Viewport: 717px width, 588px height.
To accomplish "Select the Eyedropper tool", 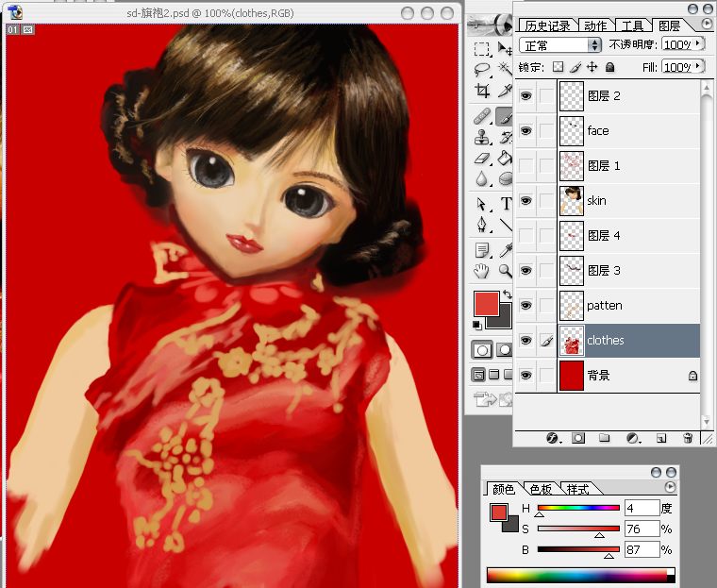I will (x=506, y=250).
